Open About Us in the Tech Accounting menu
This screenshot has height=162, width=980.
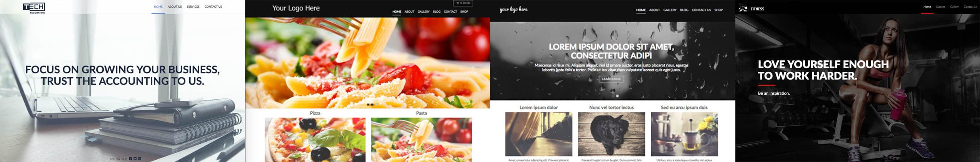click(175, 7)
